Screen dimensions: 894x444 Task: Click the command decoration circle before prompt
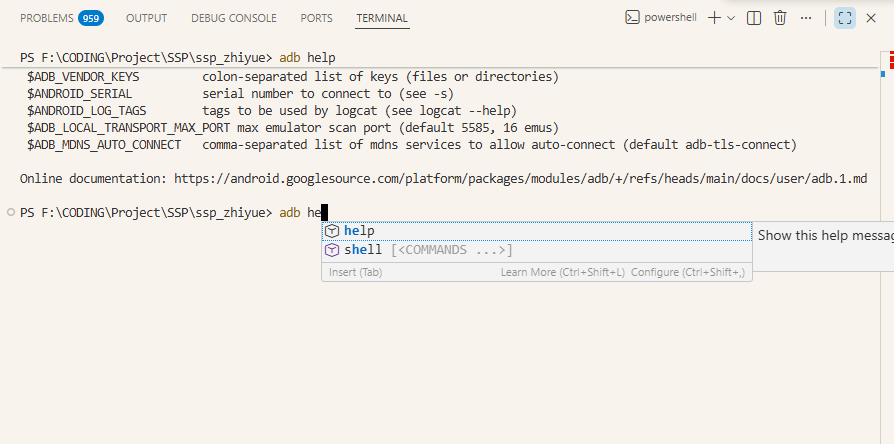[10, 213]
